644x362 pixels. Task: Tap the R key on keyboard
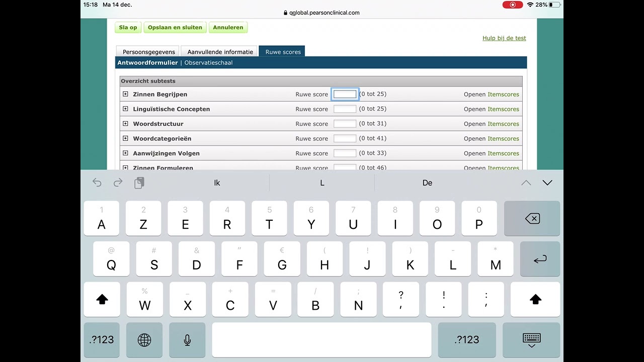coord(227,219)
